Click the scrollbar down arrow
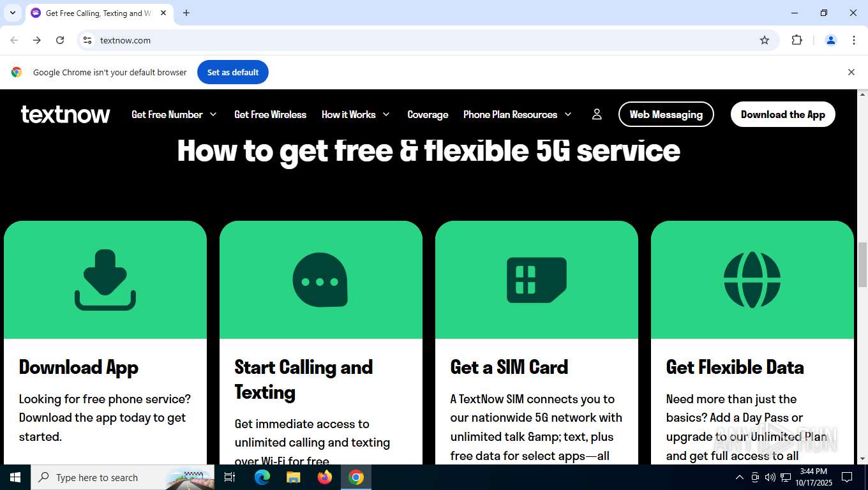868x490 pixels. click(x=862, y=459)
